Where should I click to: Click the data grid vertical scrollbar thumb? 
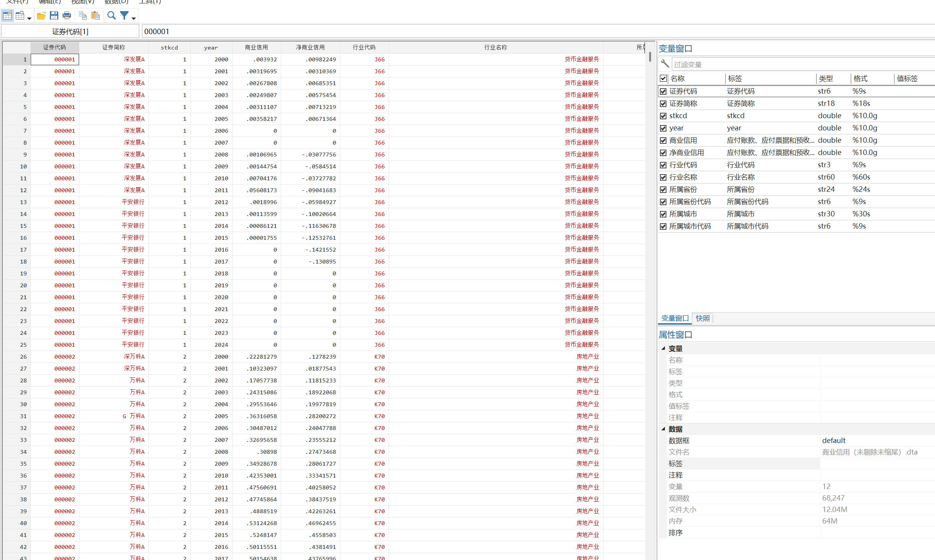click(x=650, y=57)
